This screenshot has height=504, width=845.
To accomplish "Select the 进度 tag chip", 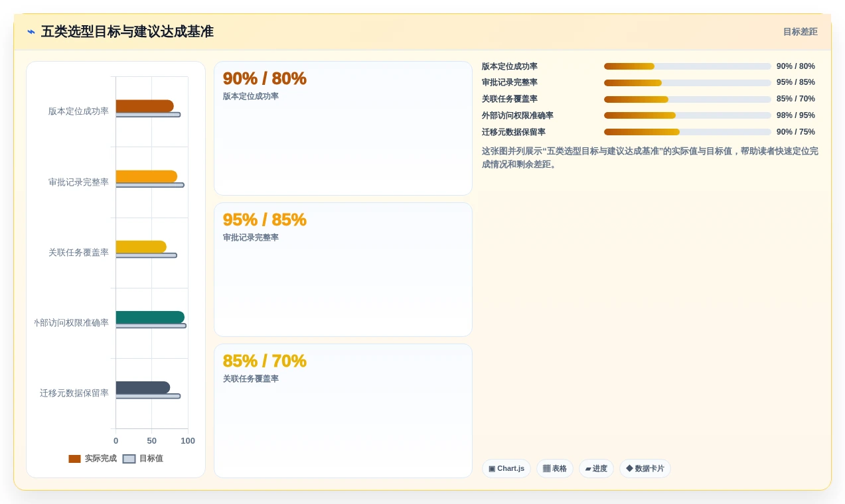I will coord(596,468).
